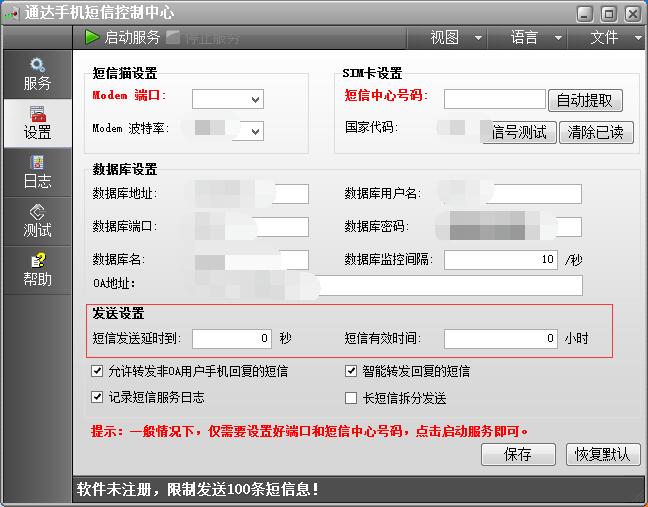Focus the 短信发送延时到 seconds field
Viewport: 648px width, 507px height.
point(232,339)
